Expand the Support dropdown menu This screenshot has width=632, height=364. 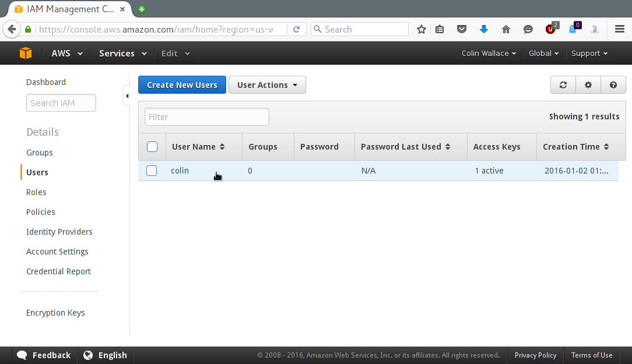click(x=589, y=53)
